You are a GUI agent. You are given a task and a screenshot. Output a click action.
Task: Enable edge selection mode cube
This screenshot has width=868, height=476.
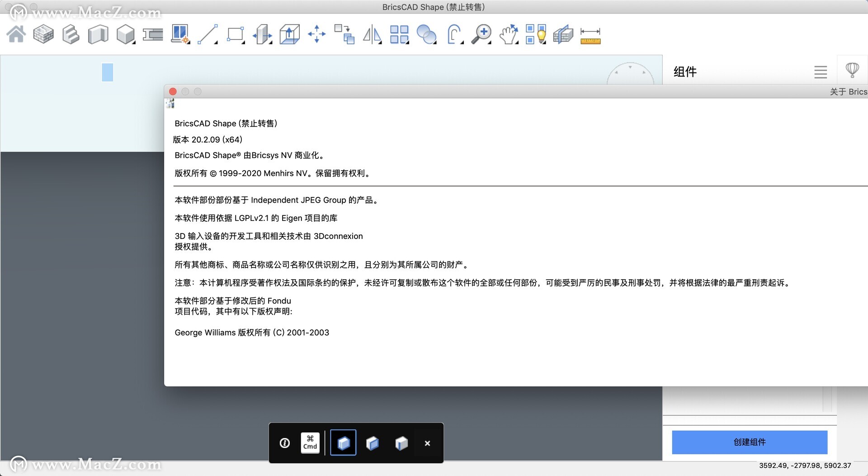[x=401, y=443]
